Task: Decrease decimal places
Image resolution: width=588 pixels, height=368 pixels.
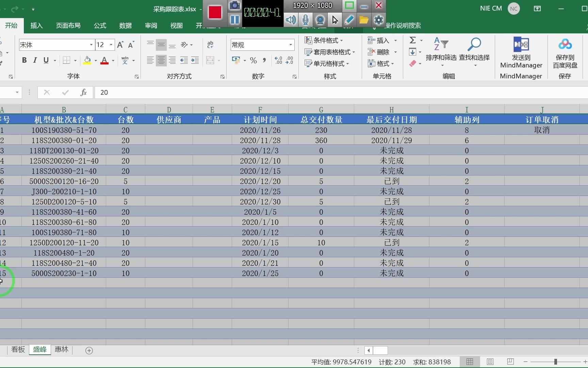Action: click(290, 60)
